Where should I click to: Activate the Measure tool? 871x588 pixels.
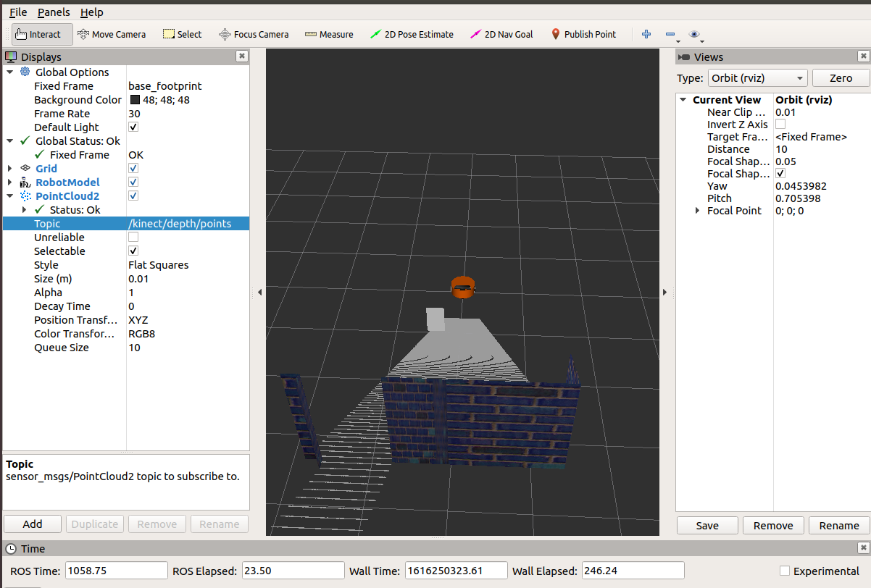[x=329, y=33]
